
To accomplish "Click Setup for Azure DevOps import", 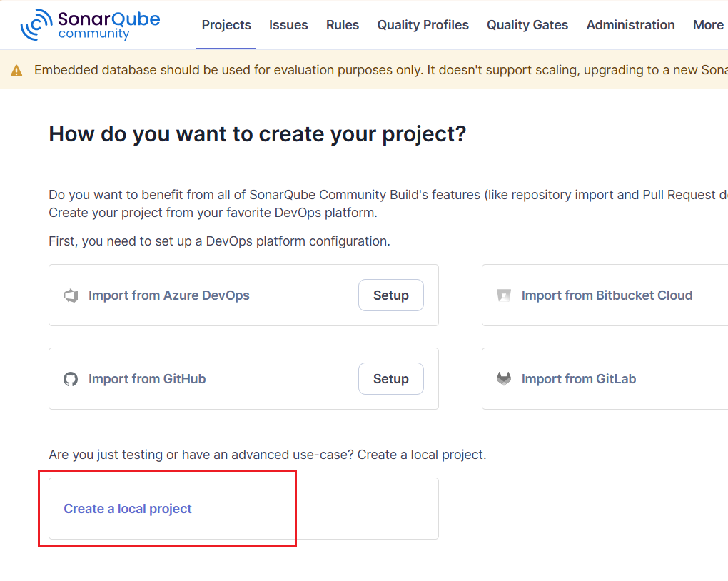I will click(x=391, y=295).
